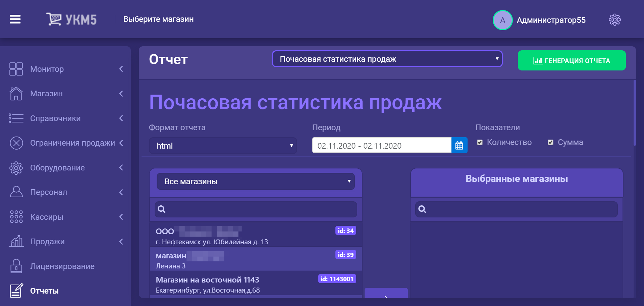Click the Отчеты notepad icon
The height and width of the screenshot is (306, 644).
[16, 291]
